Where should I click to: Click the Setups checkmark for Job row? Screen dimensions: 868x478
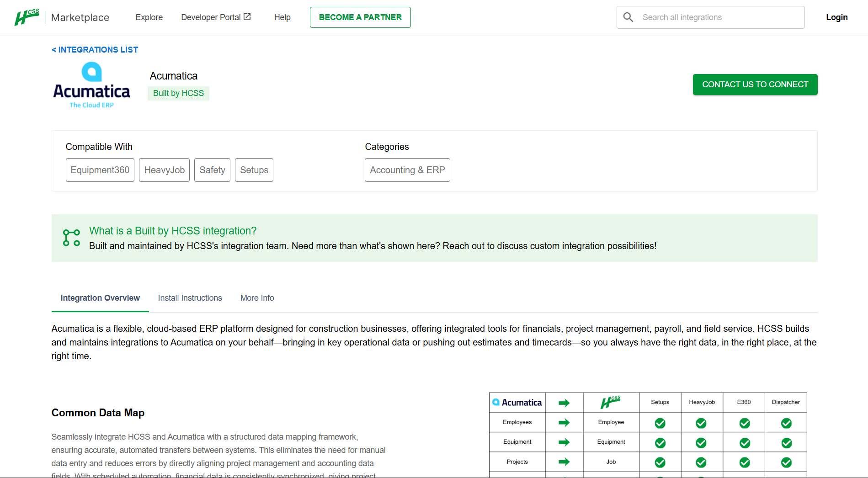(660, 462)
